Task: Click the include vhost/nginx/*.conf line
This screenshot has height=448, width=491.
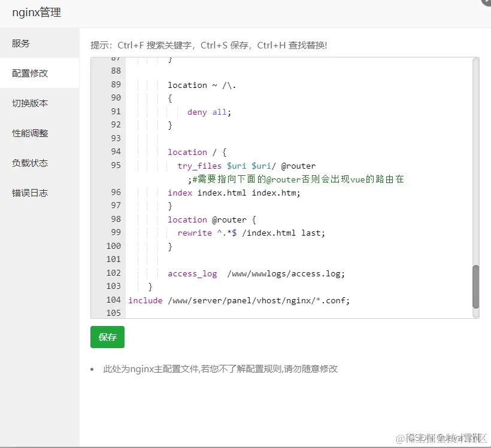Action: pyautogui.click(x=239, y=300)
